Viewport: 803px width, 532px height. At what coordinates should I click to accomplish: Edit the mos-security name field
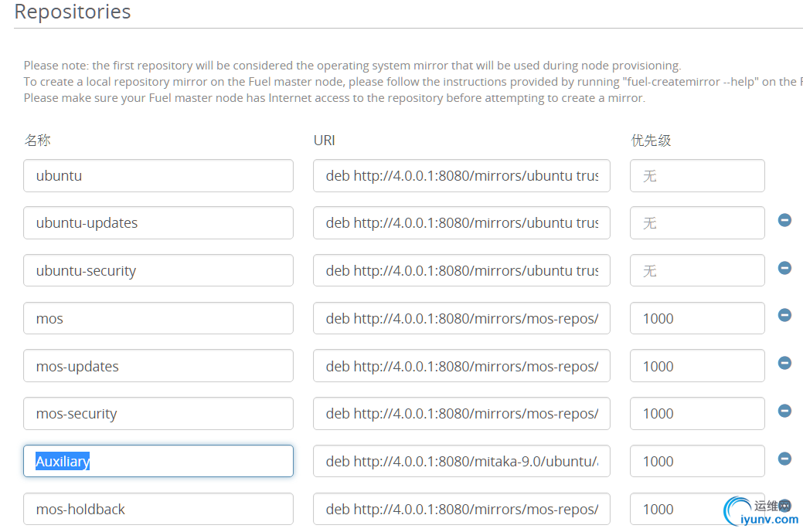pyautogui.click(x=158, y=413)
